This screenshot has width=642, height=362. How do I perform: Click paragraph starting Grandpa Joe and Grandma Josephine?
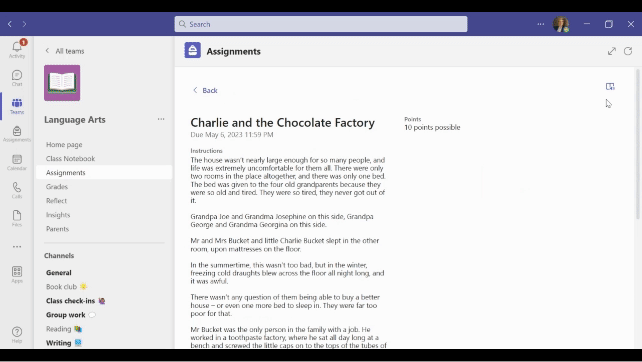click(x=282, y=220)
